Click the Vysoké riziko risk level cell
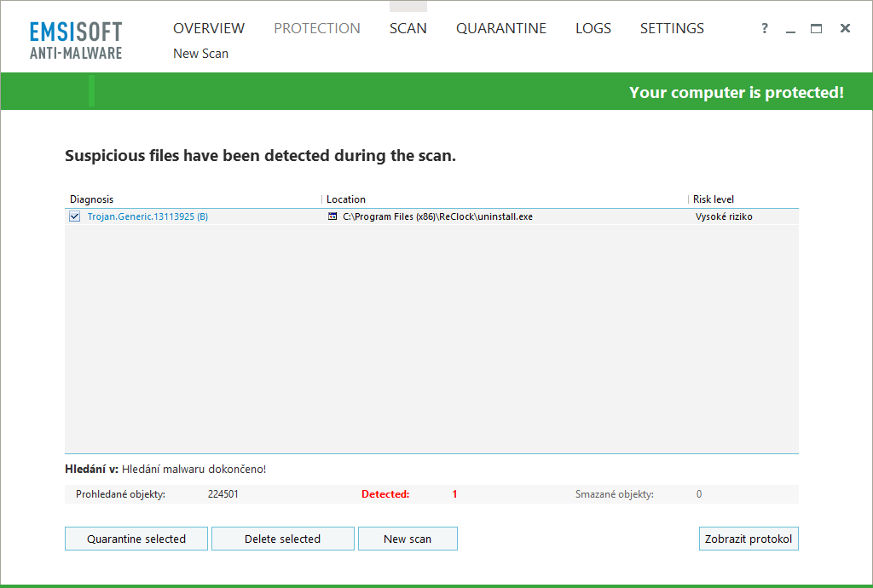The height and width of the screenshot is (588, 873). [724, 216]
